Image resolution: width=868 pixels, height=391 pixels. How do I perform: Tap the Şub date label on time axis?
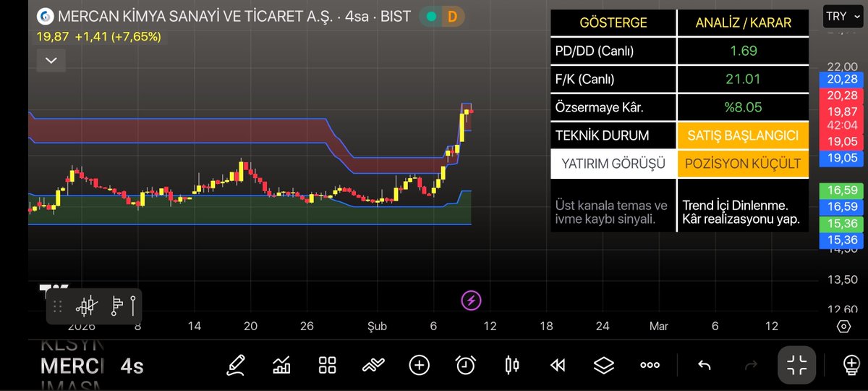click(x=376, y=327)
